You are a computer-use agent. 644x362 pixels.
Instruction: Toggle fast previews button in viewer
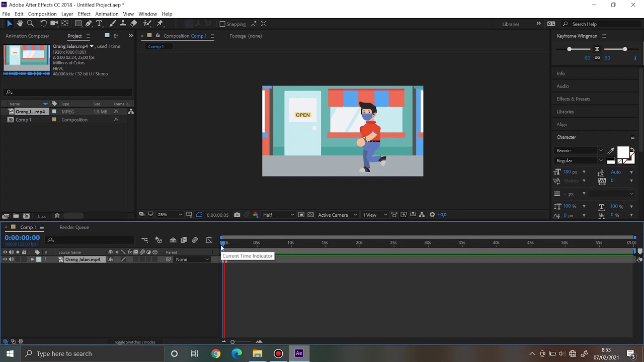[404, 215]
